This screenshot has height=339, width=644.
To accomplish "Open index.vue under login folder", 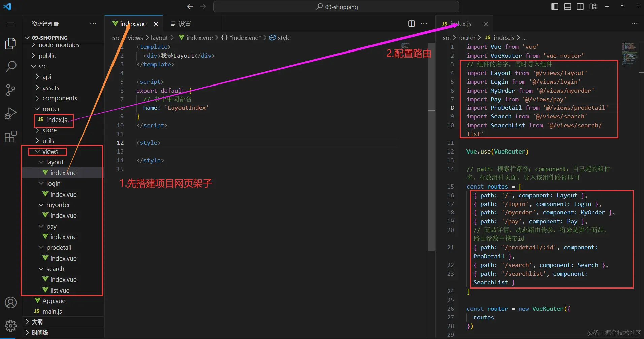I will click(63, 195).
